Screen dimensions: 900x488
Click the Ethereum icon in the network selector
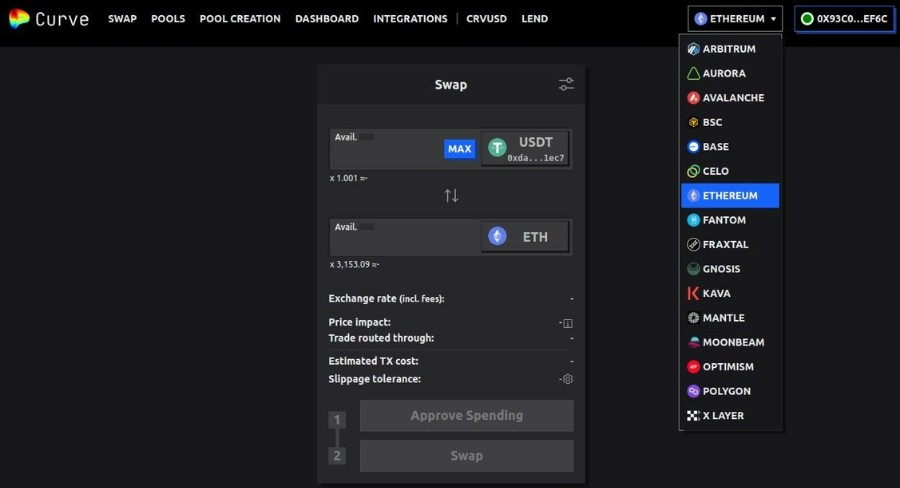700,19
